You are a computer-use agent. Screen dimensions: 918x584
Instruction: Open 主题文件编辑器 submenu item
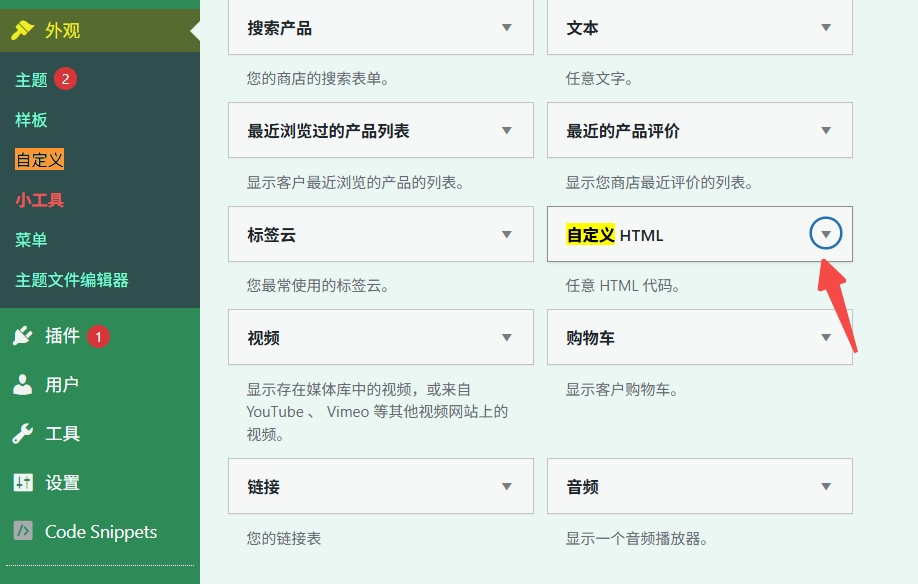pos(72,280)
